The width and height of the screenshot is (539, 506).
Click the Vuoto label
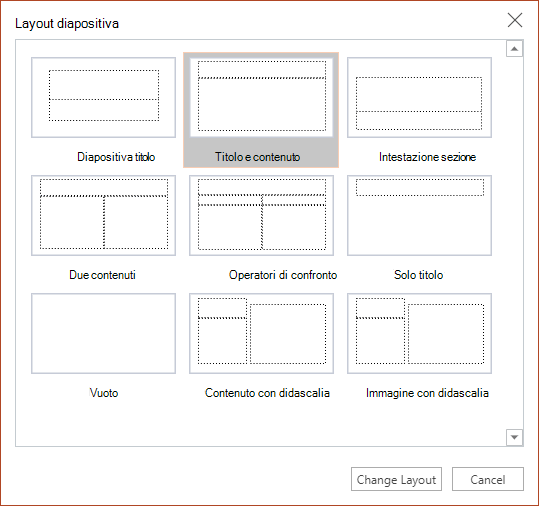click(104, 393)
